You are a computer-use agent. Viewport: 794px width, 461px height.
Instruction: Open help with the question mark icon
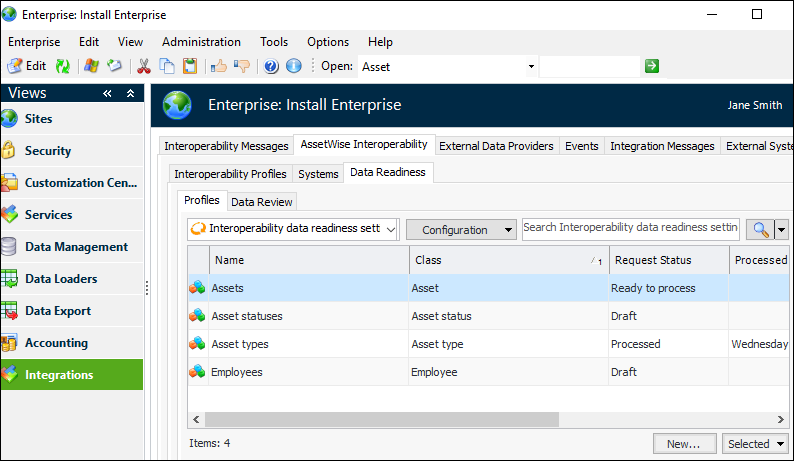[271, 66]
